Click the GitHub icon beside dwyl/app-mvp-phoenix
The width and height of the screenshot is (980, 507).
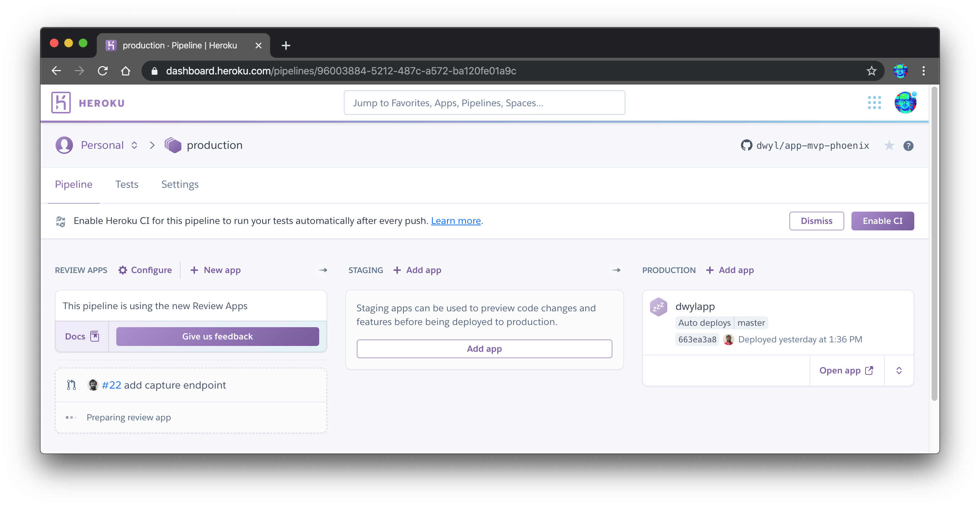coord(747,145)
